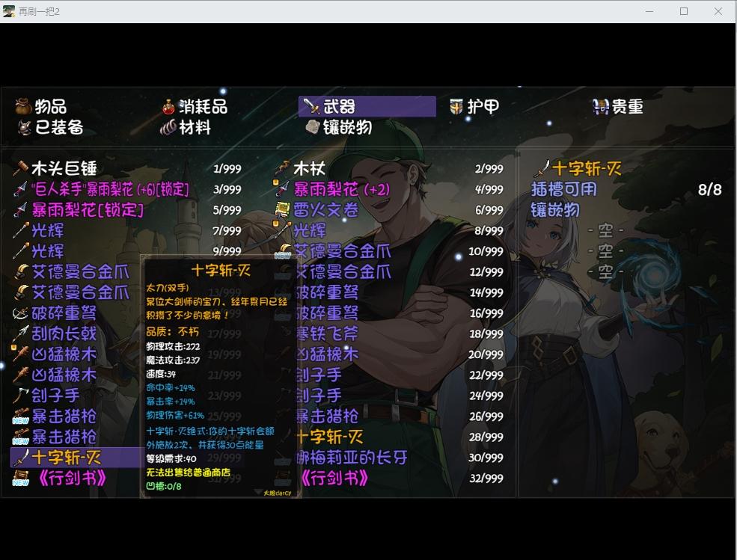Click the 1/999 count of 木头巨锤

tap(227, 169)
